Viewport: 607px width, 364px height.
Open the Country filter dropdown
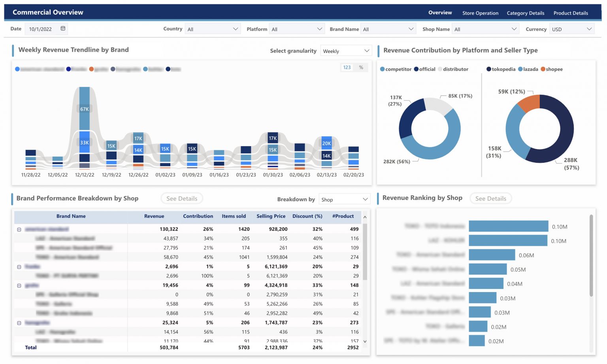213,28
